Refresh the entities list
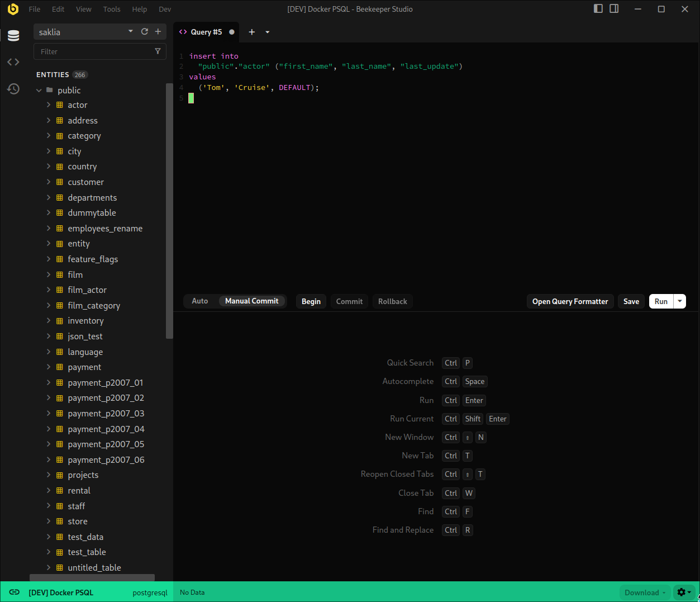 click(x=144, y=32)
